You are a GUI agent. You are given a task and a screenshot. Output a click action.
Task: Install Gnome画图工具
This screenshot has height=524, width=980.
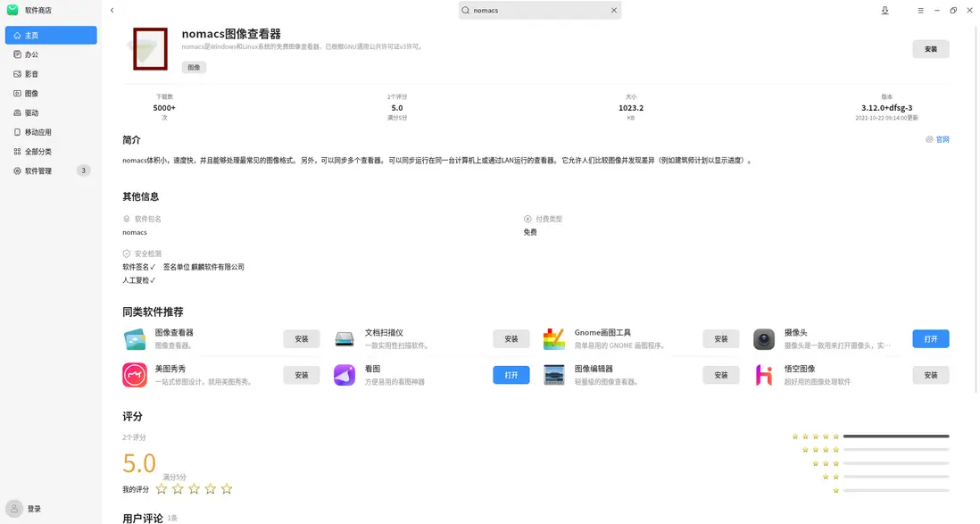tap(720, 339)
